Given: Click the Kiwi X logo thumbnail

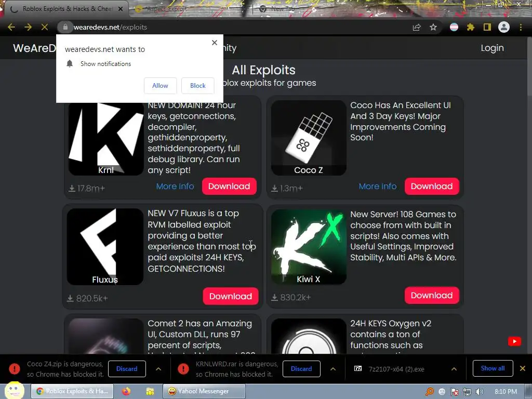Looking at the screenshot, I should [309, 247].
